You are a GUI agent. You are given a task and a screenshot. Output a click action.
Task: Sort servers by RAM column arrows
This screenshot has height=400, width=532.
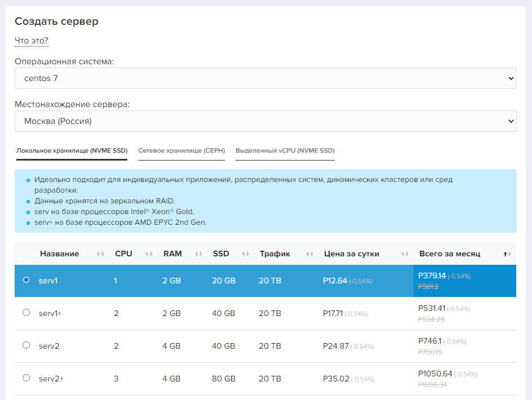(198, 254)
